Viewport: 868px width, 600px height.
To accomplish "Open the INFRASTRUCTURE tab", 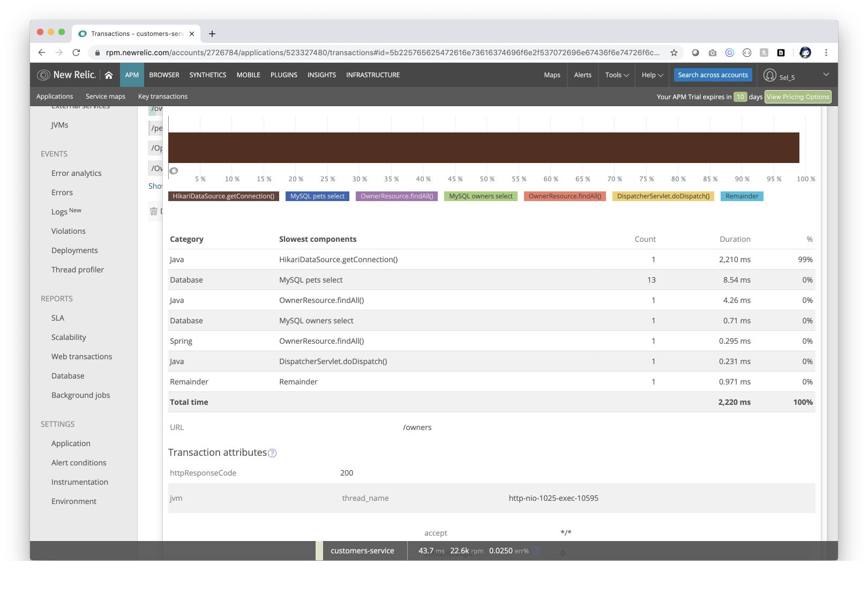I will 373,75.
